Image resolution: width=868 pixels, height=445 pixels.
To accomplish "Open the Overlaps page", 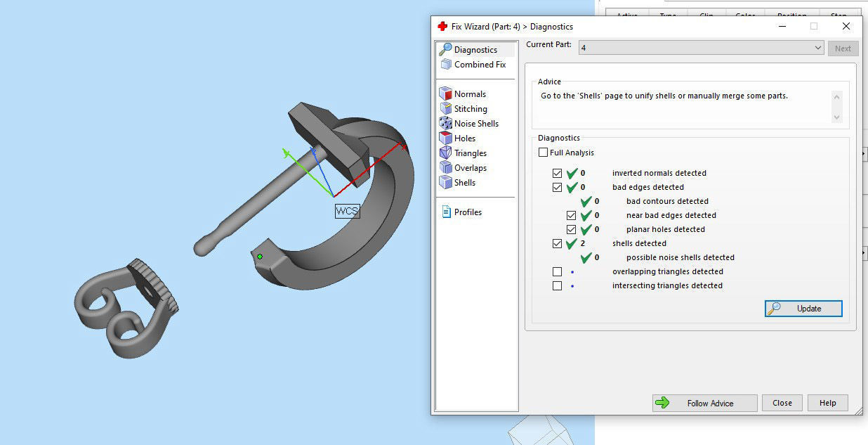I will (x=463, y=168).
